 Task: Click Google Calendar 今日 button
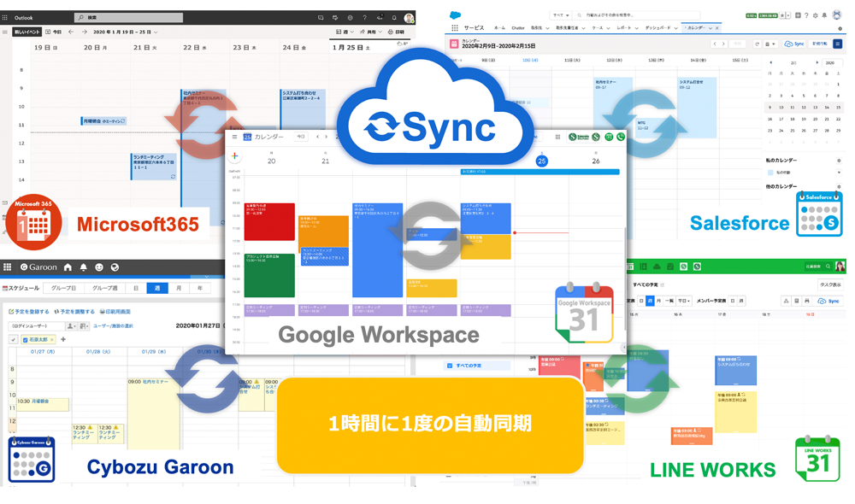[x=300, y=137]
